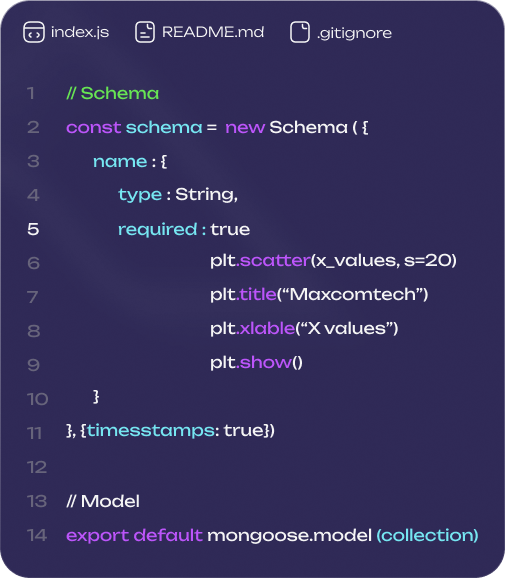The height and width of the screenshot is (578, 505).
Task: Click plt.show() on line 9
Action: (257, 362)
